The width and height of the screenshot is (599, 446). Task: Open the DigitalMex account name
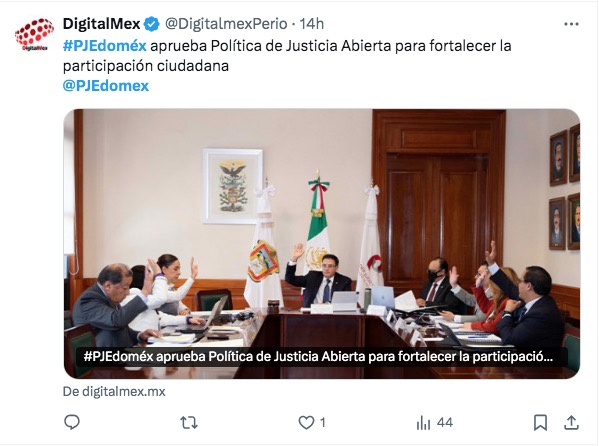point(101,24)
